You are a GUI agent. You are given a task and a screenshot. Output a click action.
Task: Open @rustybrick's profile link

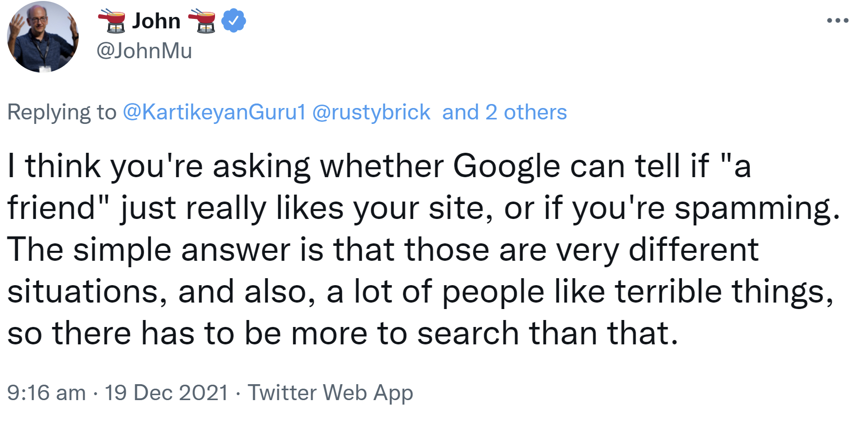pyautogui.click(x=374, y=112)
